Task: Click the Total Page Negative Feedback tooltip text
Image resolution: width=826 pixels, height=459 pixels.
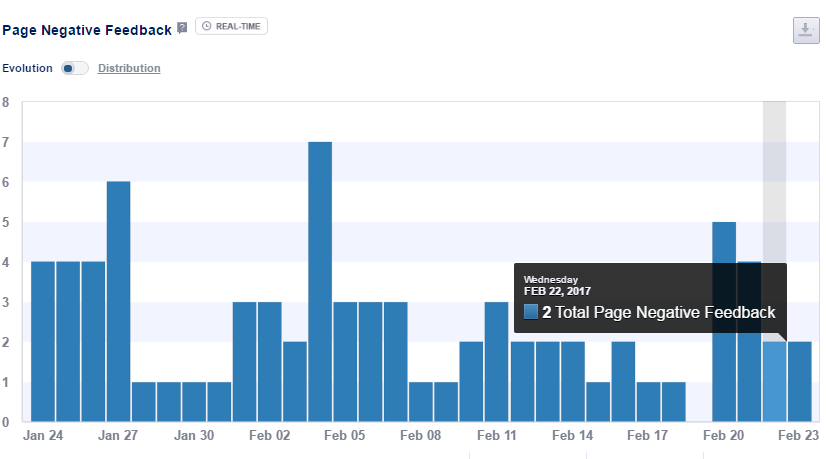Action: click(x=665, y=313)
